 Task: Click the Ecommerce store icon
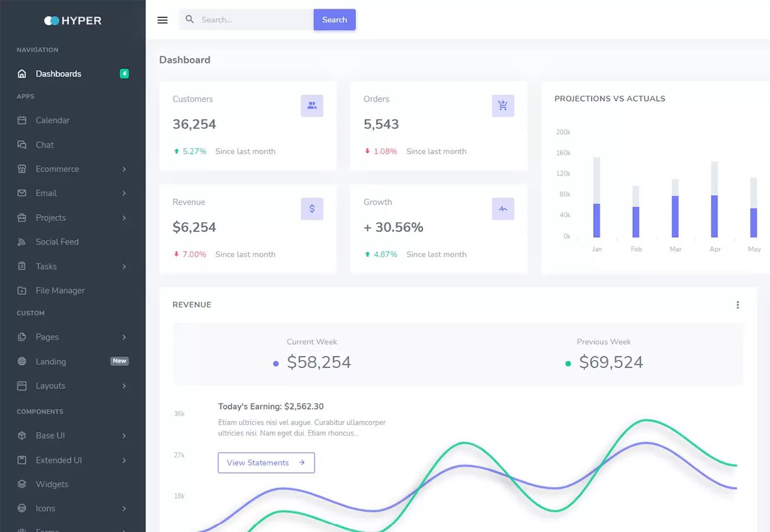point(22,169)
